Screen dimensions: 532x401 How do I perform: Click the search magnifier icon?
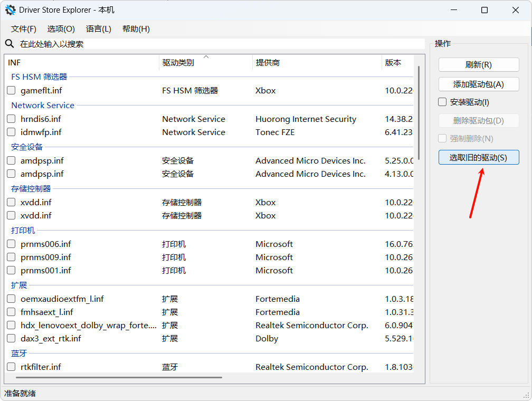[x=9, y=44]
